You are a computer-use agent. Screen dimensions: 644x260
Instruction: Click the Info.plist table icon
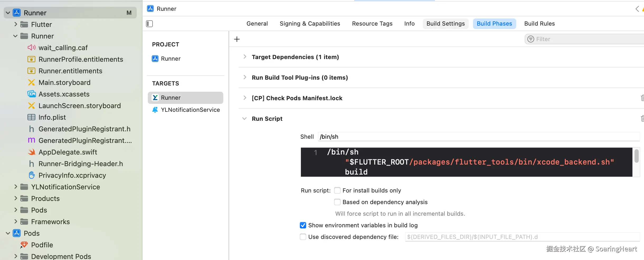[31, 117]
